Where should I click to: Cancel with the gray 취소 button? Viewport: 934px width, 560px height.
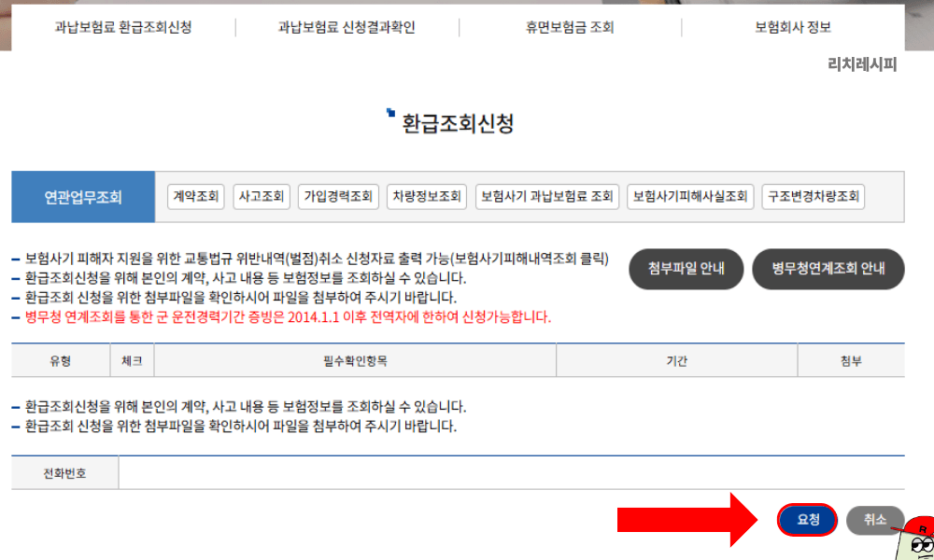(874, 520)
